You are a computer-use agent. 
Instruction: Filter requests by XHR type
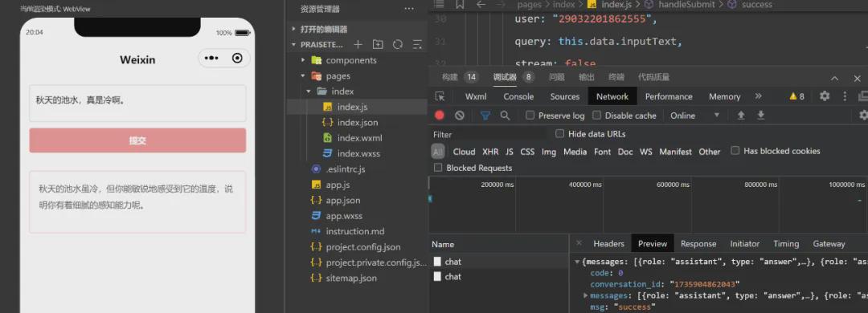pos(490,152)
